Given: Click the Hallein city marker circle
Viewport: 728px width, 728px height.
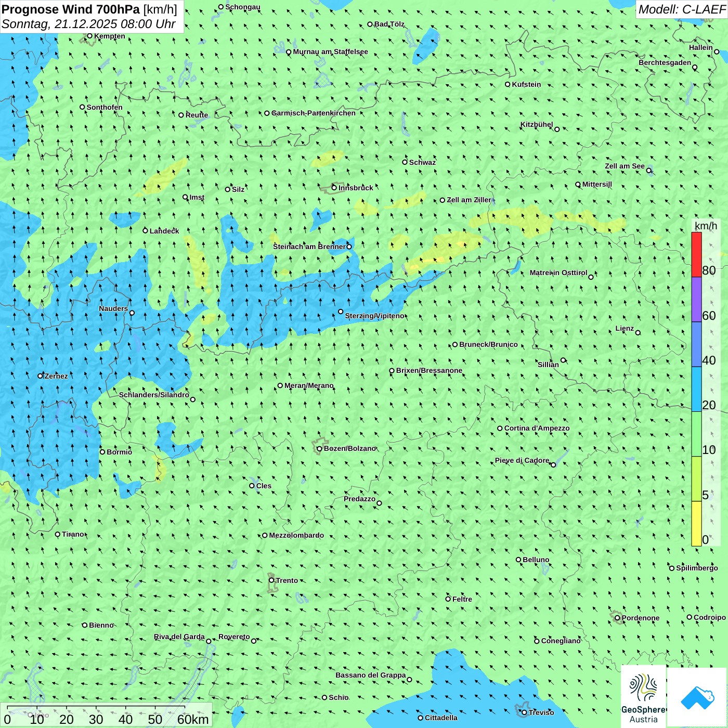Looking at the screenshot, I should coord(717,51).
